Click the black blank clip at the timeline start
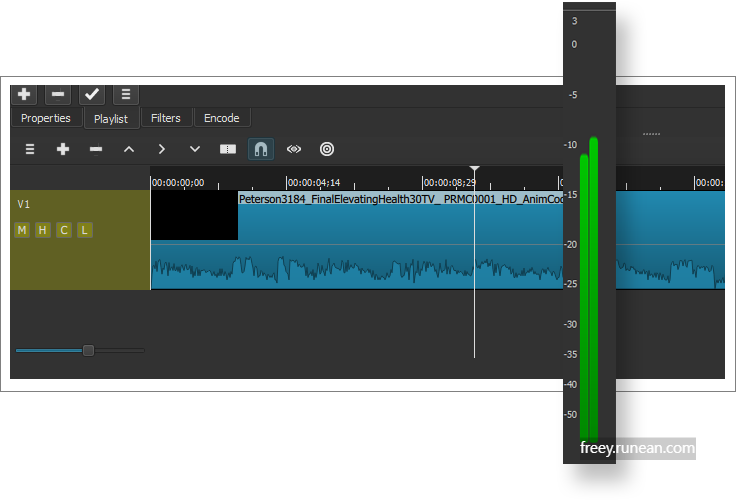The width and height of the screenshot is (736, 500). [x=194, y=215]
